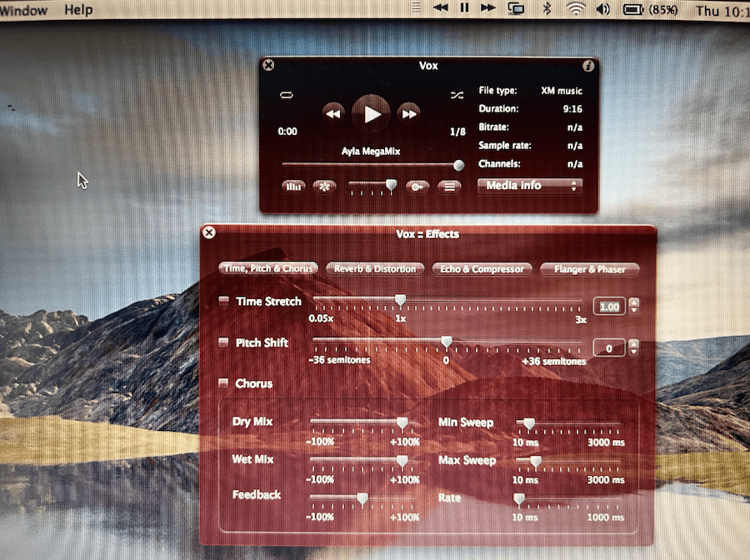Click the Vox volume slider handle
The height and width of the screenshot is (560, 750).
(x=391, y=186)
